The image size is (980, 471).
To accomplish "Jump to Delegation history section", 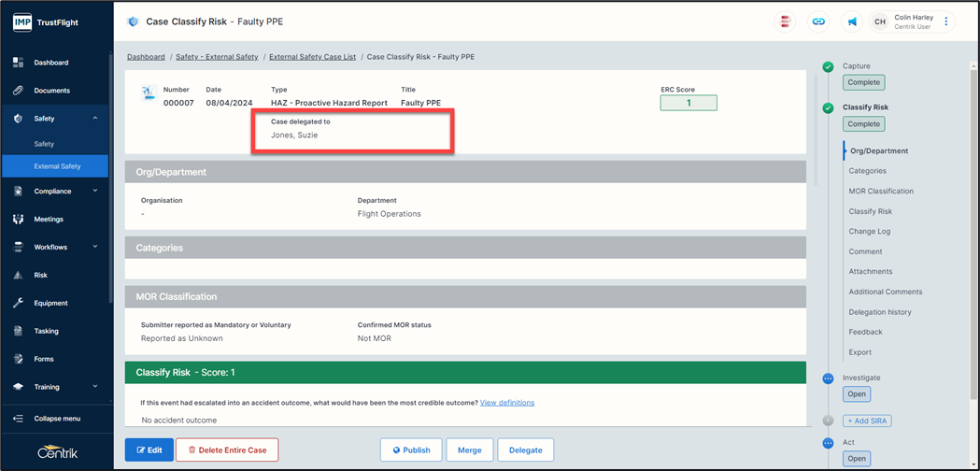I will (x=879, y=312).
